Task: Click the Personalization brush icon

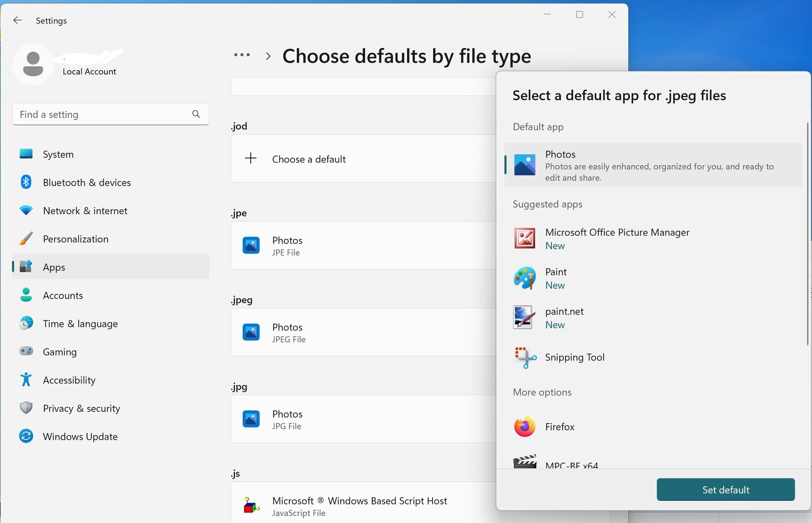Action: [26, 238]
